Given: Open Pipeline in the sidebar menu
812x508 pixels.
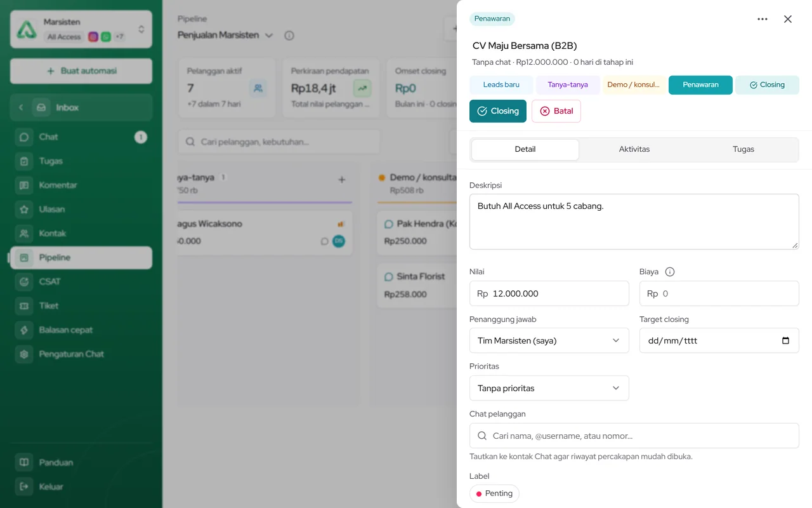Looking at the screenshot, I should pos(81,258).
